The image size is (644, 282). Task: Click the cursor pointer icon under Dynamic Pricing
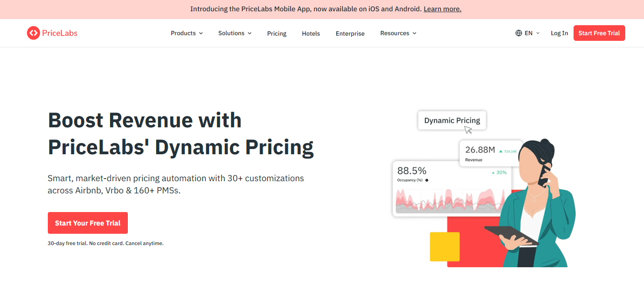(468, 130)
